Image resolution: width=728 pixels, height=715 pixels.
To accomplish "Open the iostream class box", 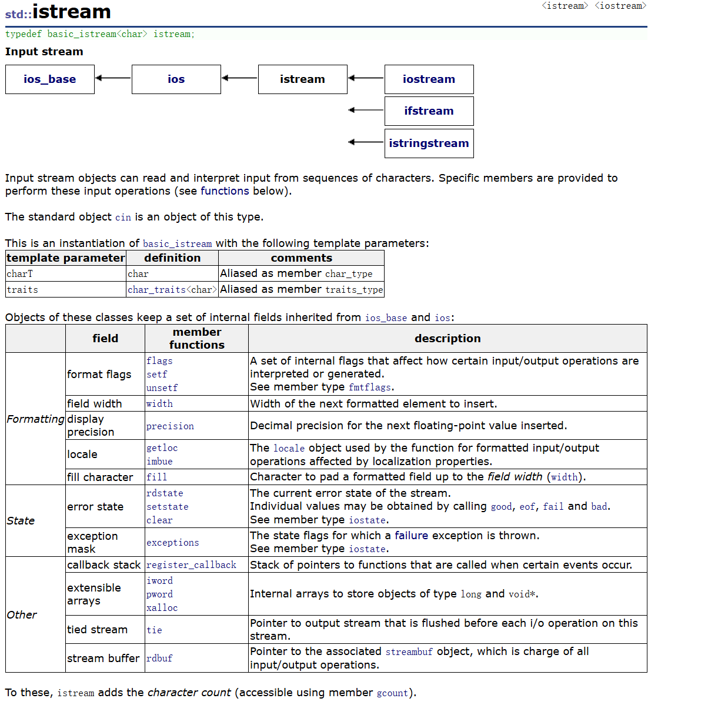I will click(429, 79).
